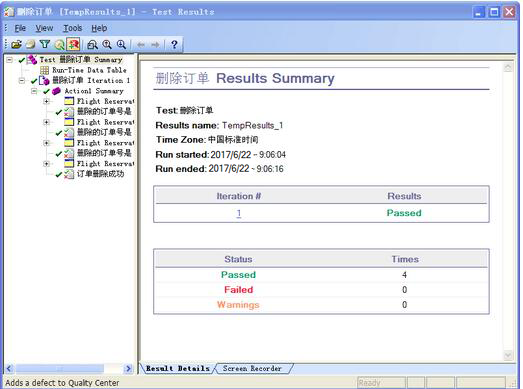
Task: Click the Print toolbar icon
Action: pyautogui.click(x=31, y=44)
